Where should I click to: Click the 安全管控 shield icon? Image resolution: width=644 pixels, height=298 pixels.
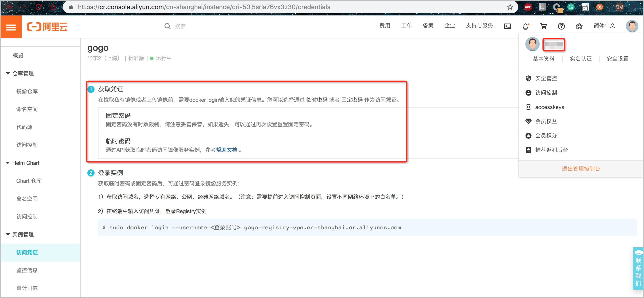(528, 78)
